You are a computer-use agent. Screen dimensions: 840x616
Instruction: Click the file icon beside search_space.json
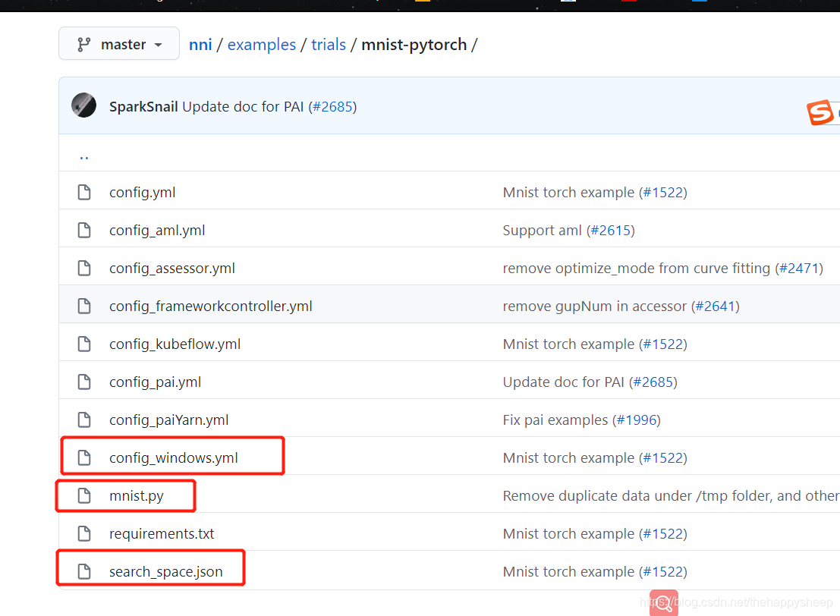click(x=83, y=571)
